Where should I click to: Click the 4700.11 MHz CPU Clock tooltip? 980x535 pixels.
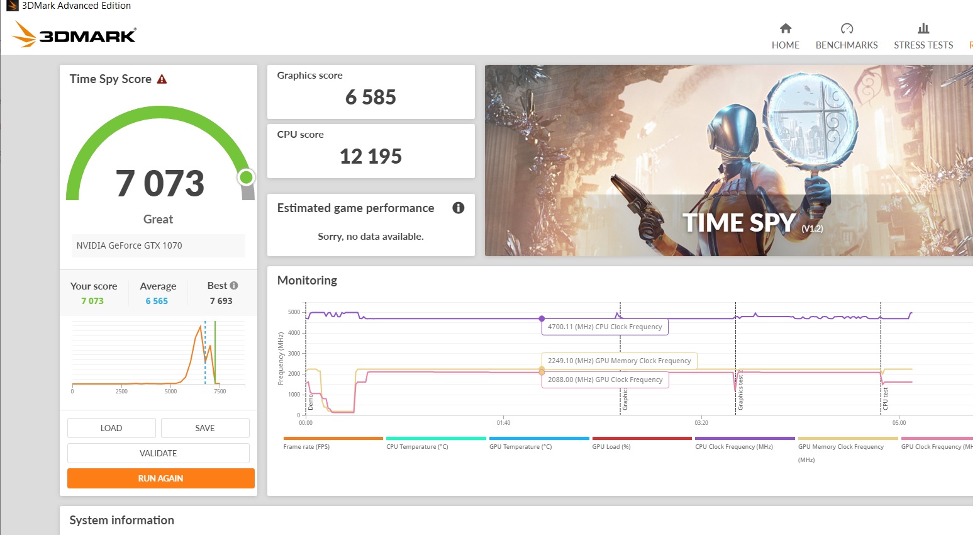(x=605, y=327)
